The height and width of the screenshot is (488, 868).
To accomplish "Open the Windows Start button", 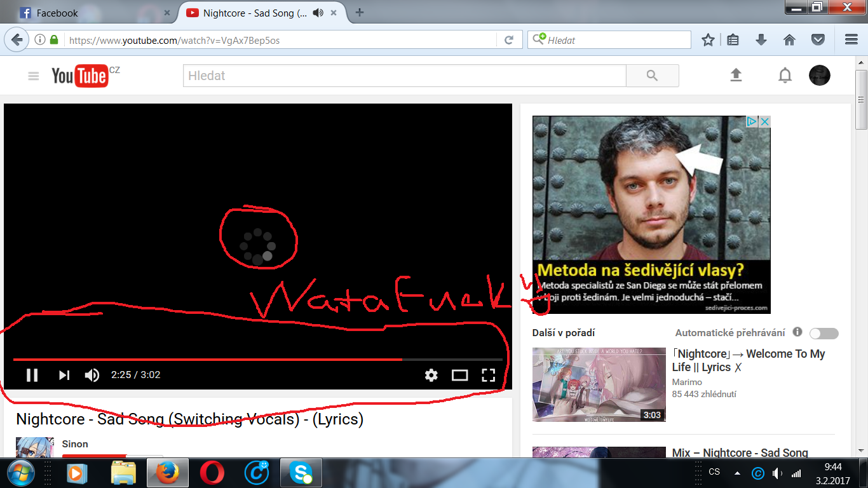I will click(20, 473).
